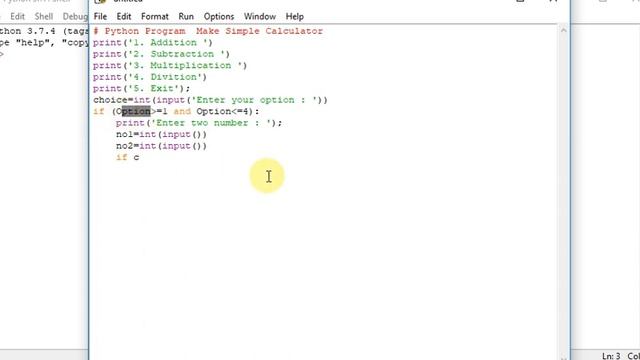Click the 'Ln: 3' status bar entry
The height and width of the screenshot is (360, 640).
(x=611, y=356)
